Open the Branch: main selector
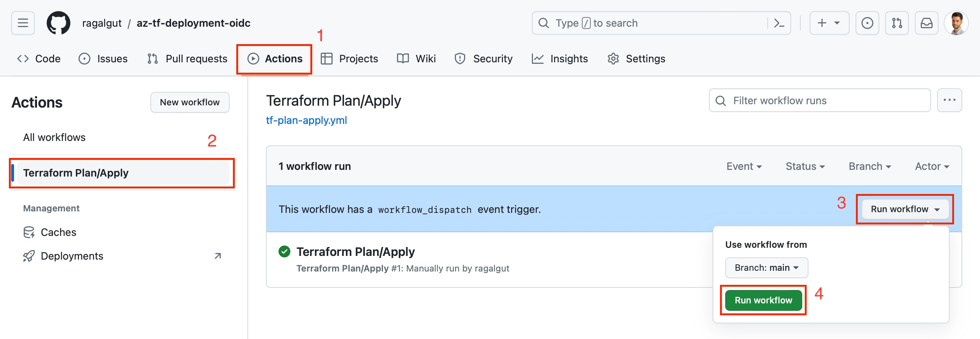The height and width of the screenshot is (339, 980). [766, 268]
